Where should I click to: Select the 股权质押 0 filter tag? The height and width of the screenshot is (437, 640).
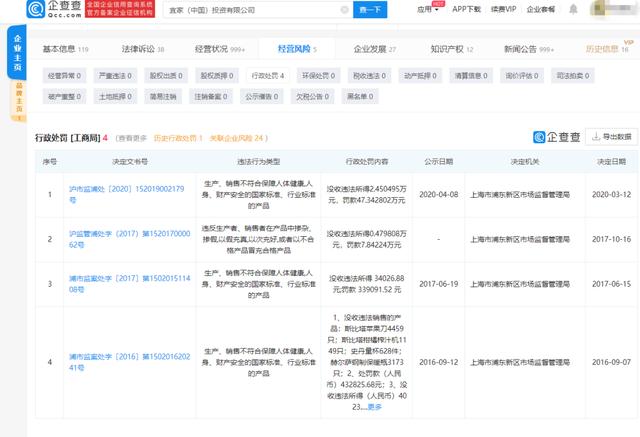tap(217, 75)
